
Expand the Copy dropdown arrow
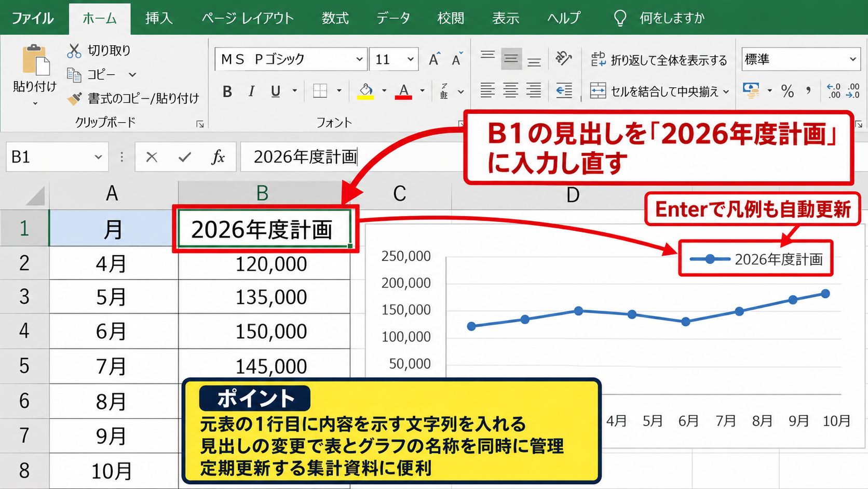pyautogui.click(x=132, y=75)
